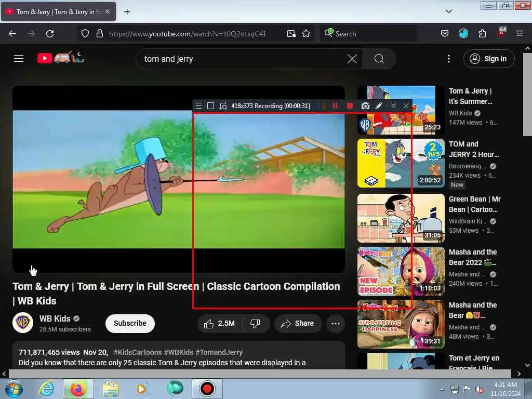Open the Windows Start menu
The image size is (532, 399).
(x=13, y=389)
